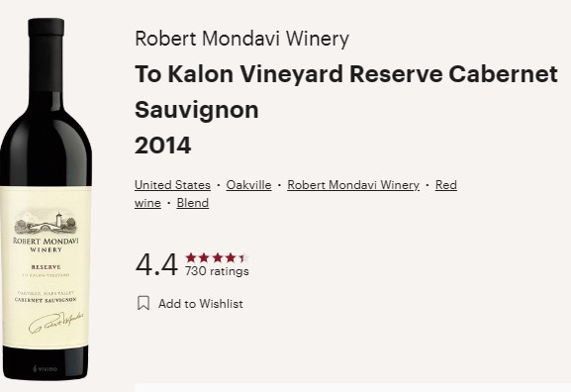Click the 2014 vintage year
This screenshot has height=392, width=571.
162,146
